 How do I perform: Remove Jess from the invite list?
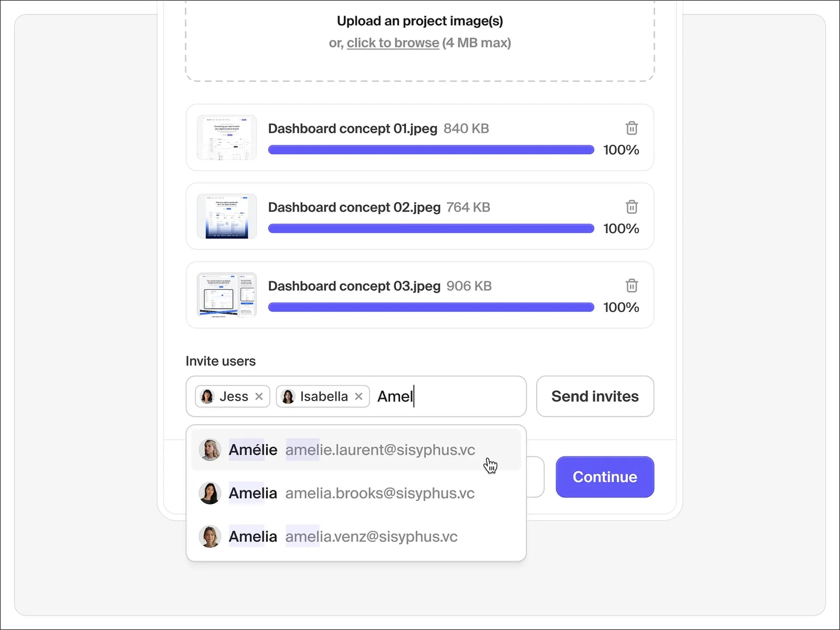259,396
